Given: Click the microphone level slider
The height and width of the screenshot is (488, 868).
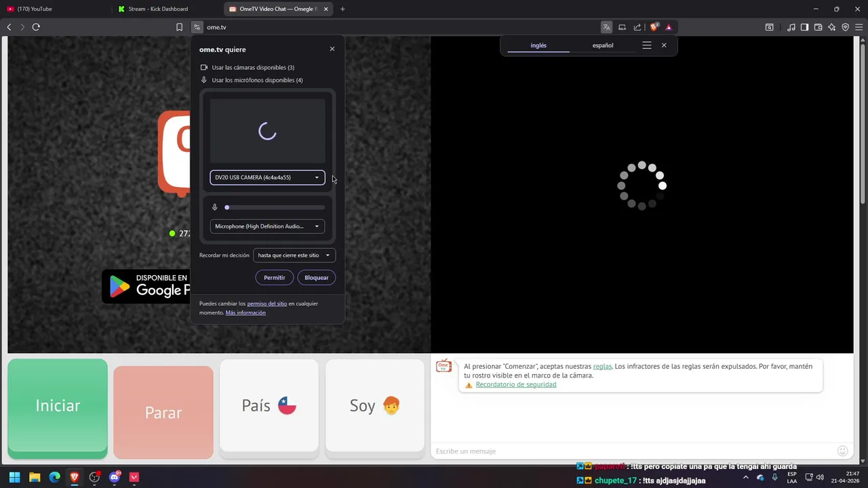Looking at the screenshot, I should tap(275, 207).
